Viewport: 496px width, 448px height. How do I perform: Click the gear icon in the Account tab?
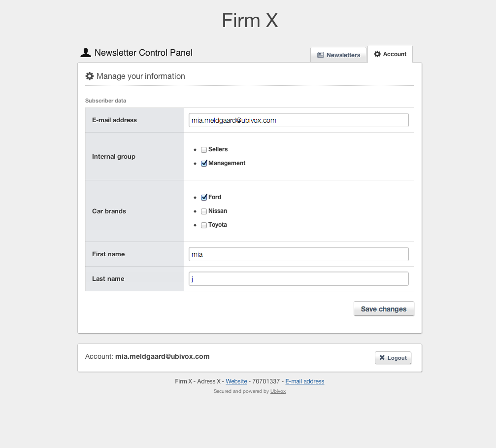[377, 54]
